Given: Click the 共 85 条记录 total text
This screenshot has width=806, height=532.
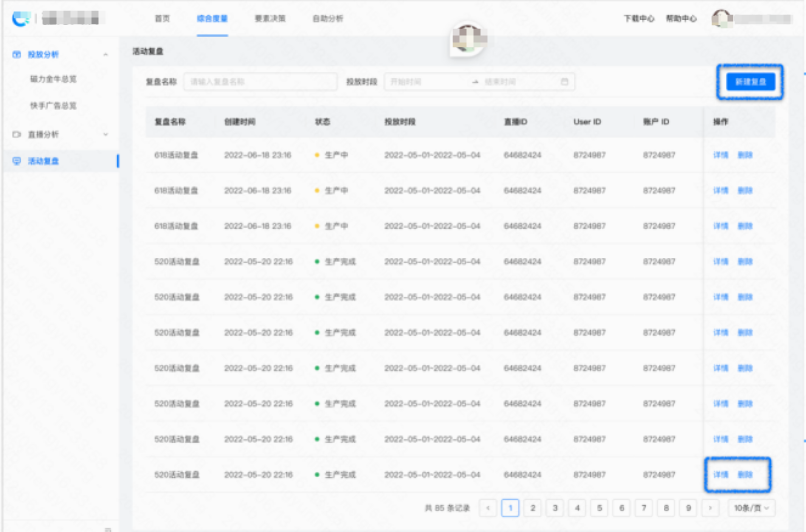Looking at the screenshot, I should [x=447, y=508].
